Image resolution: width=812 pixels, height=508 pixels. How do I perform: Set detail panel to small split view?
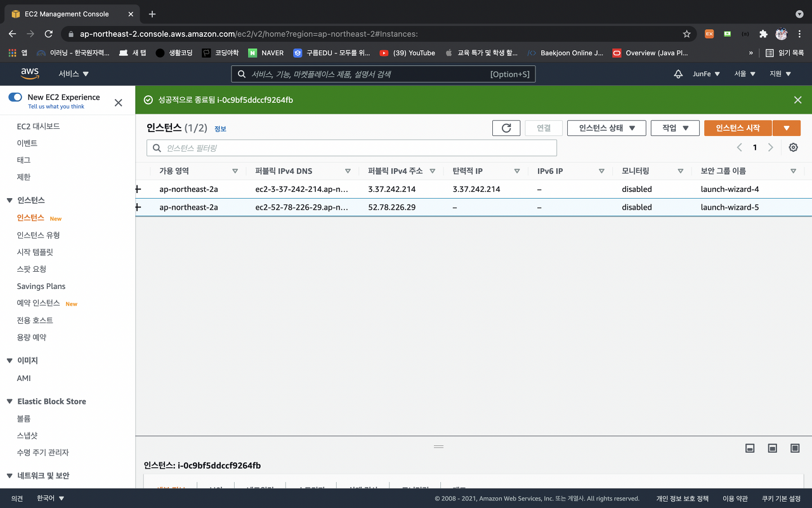click(x=750, y=448)
